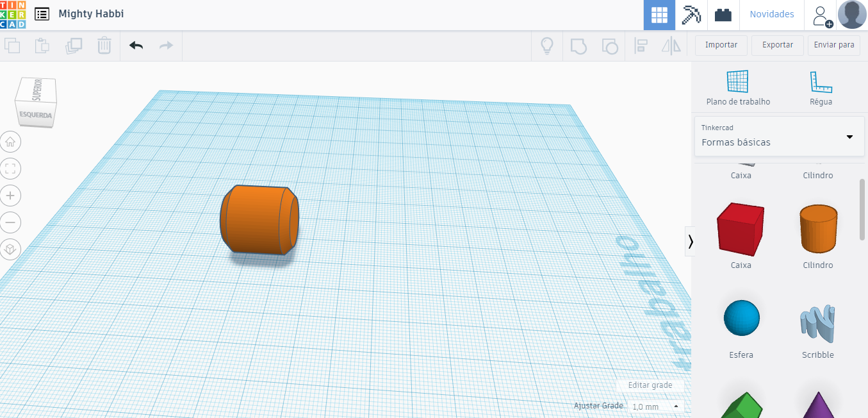Click the Zoom in plus icon
Viewport: 868px width, 418px height.
coord(10,196)
